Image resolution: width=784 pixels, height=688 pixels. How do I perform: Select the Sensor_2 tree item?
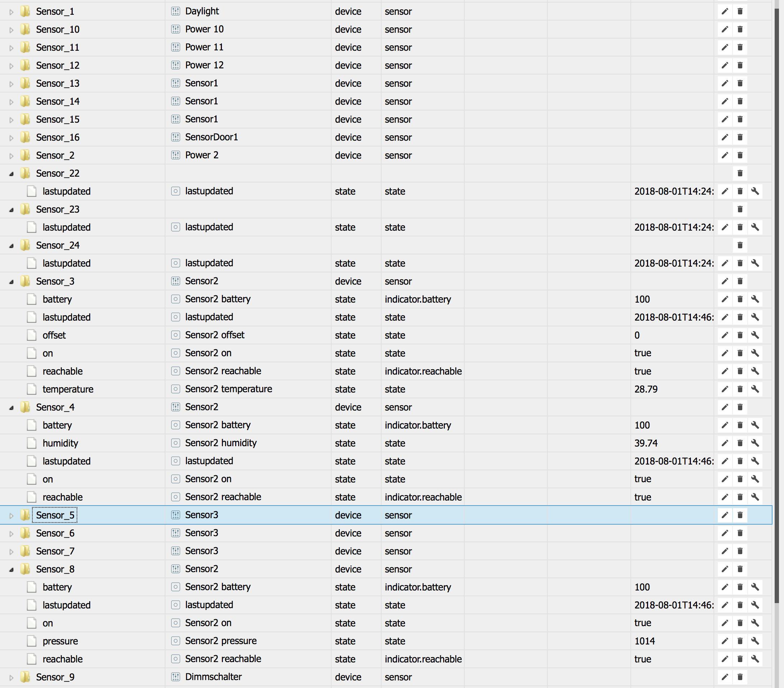(x=55, y=155)
